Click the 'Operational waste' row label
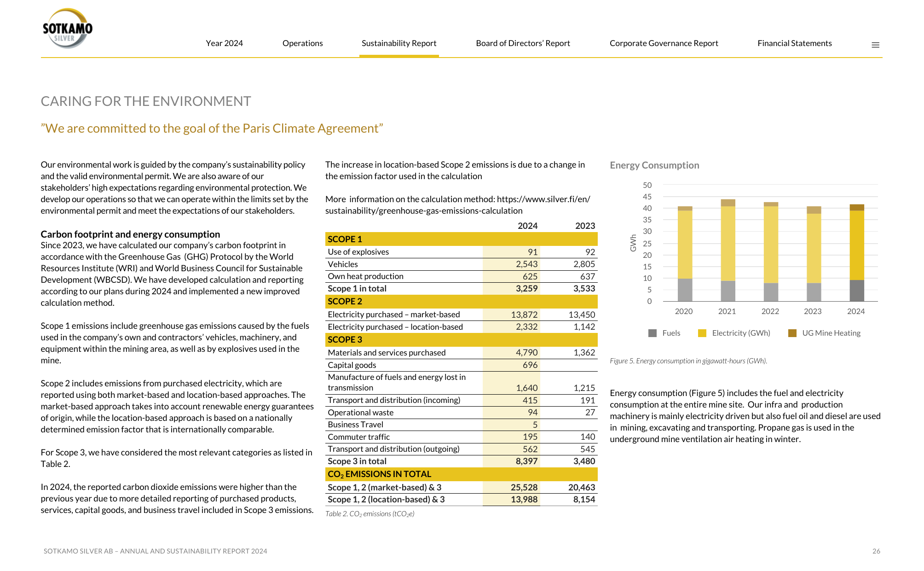The image size is (924, 571). coord(360,413)
